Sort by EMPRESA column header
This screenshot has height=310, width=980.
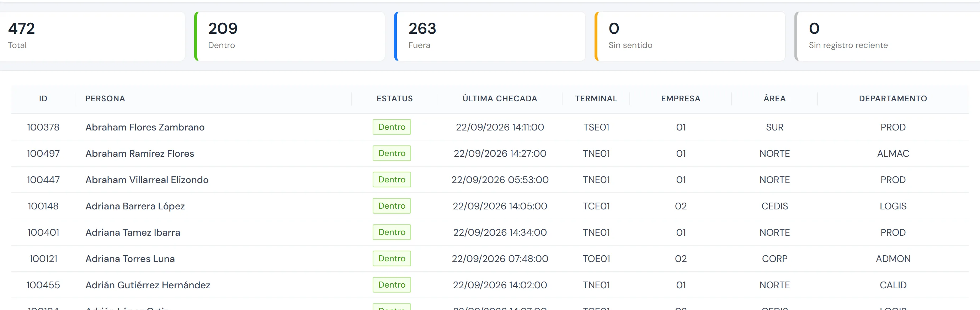pyautogui.click(x=681, y=98)
